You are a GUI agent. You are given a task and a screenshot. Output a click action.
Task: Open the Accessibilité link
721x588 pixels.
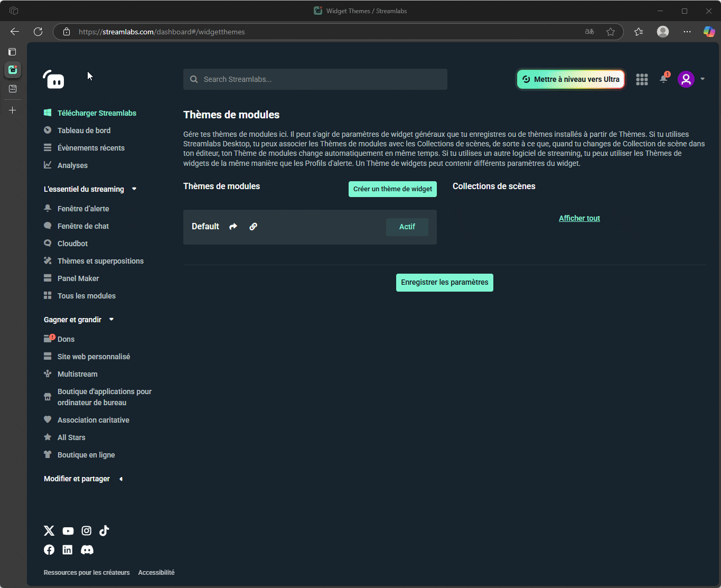click(156, 573)
